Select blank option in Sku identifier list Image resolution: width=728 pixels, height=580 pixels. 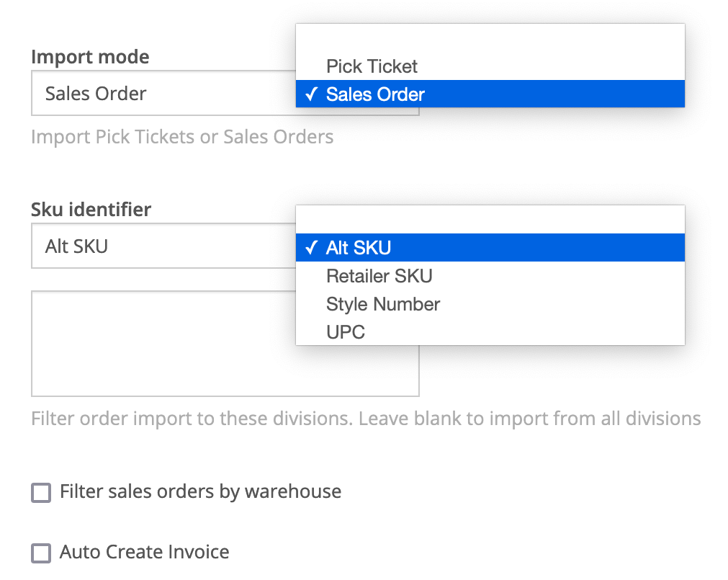coord(490,220)
